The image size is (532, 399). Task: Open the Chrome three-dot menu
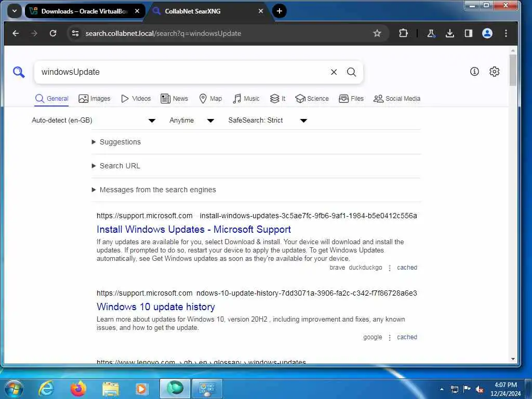click(506, 33)
